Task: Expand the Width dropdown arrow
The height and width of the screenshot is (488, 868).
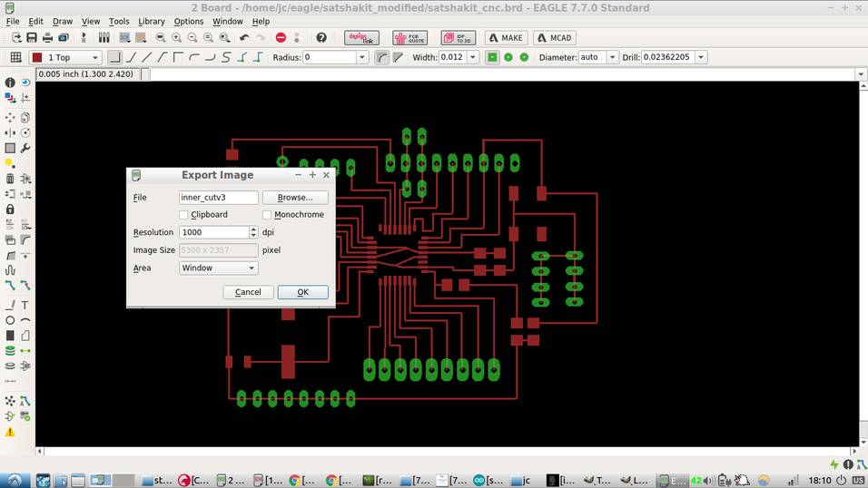Action: 473,57
